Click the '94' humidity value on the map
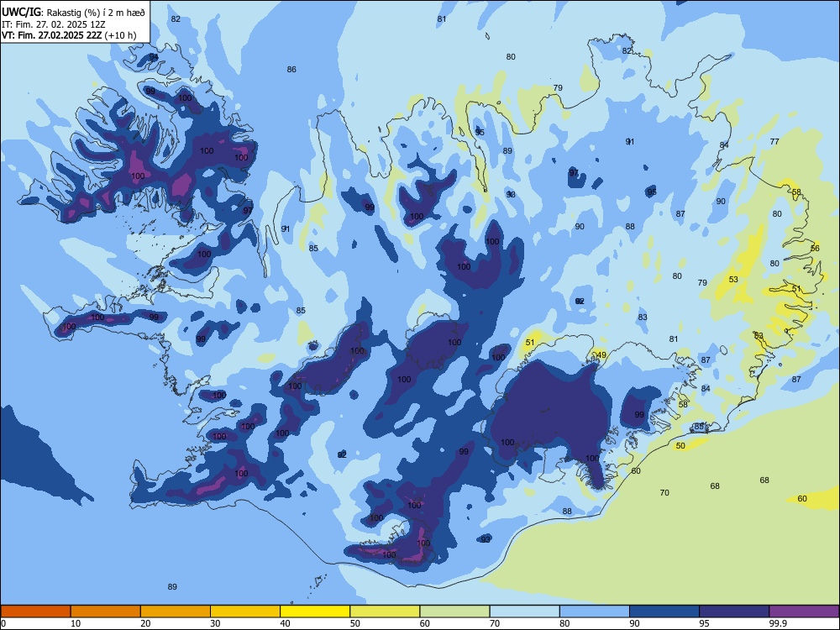The image size is (840, 630). point(154,57)
